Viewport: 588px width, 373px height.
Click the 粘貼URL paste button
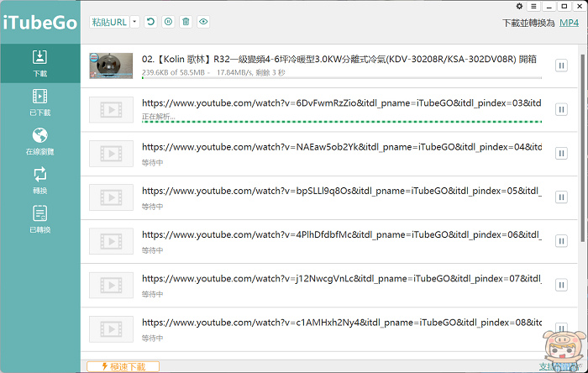coord(109,22)
